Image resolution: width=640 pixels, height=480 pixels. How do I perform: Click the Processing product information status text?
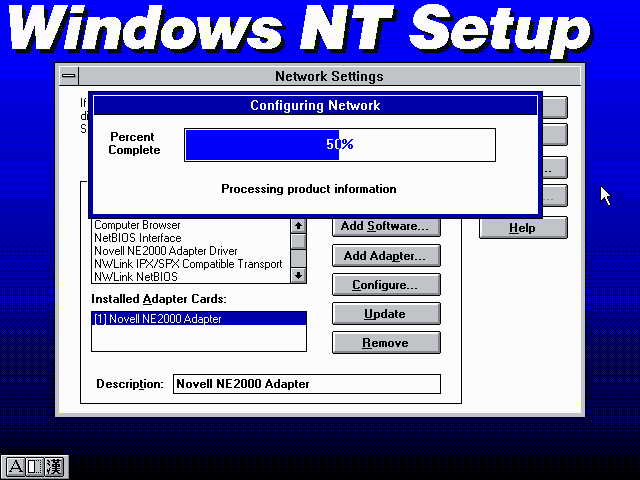pyautogui.click(x=309, y=189)
